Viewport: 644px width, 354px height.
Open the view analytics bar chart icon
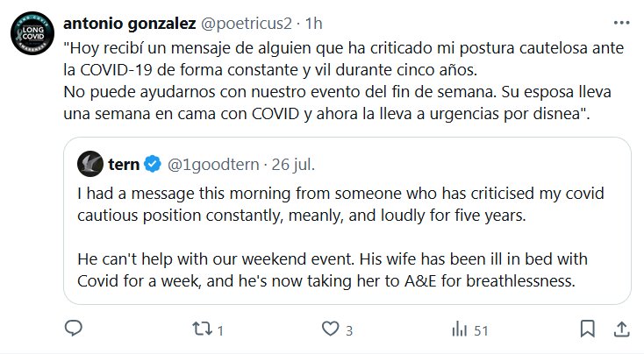(459, 329)
